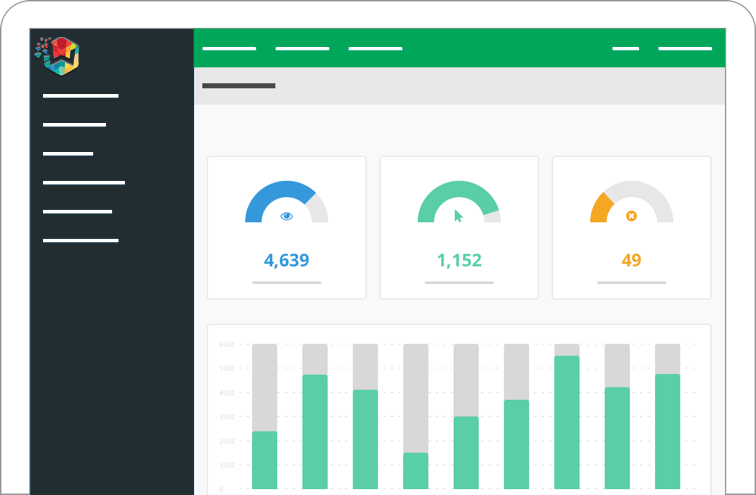Open the fourth sidebar menu item
Screen dimensions: 756x495
coord(84,183)
